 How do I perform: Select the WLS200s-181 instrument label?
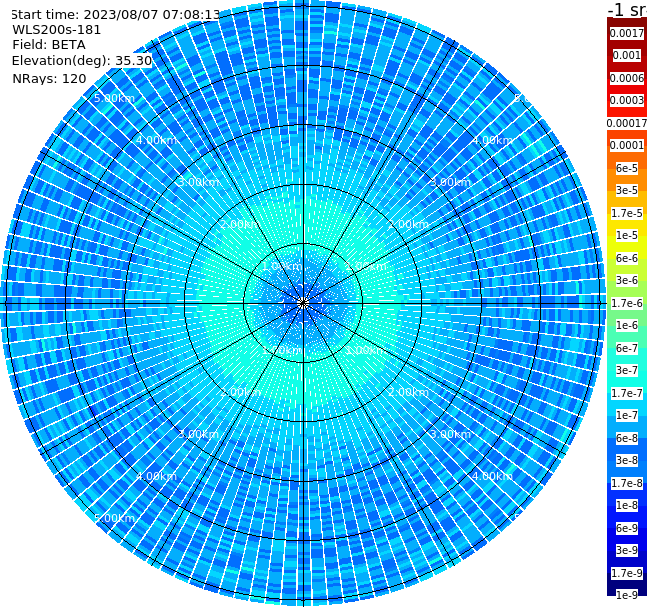(57, 30)
